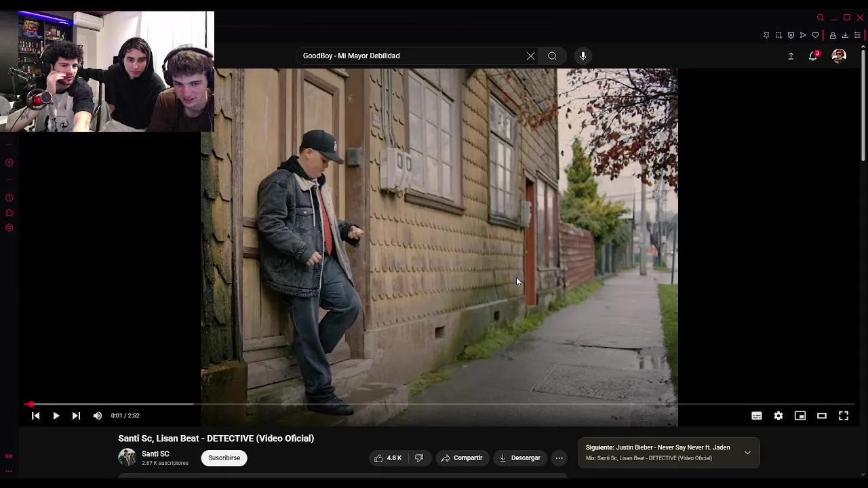Open sidebar settings gear icon
Image resolution: width=868 pixels, height=488 pixels.
click(9, 228)
